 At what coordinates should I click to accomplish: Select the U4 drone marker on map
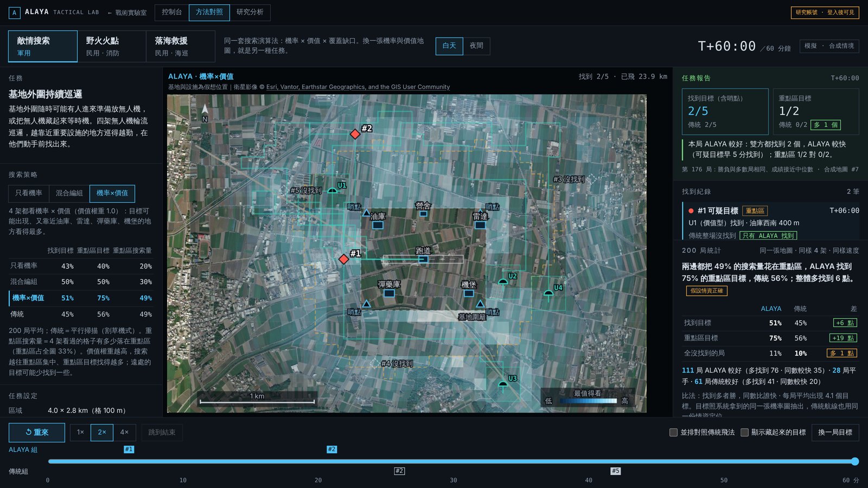coord(548,293)
